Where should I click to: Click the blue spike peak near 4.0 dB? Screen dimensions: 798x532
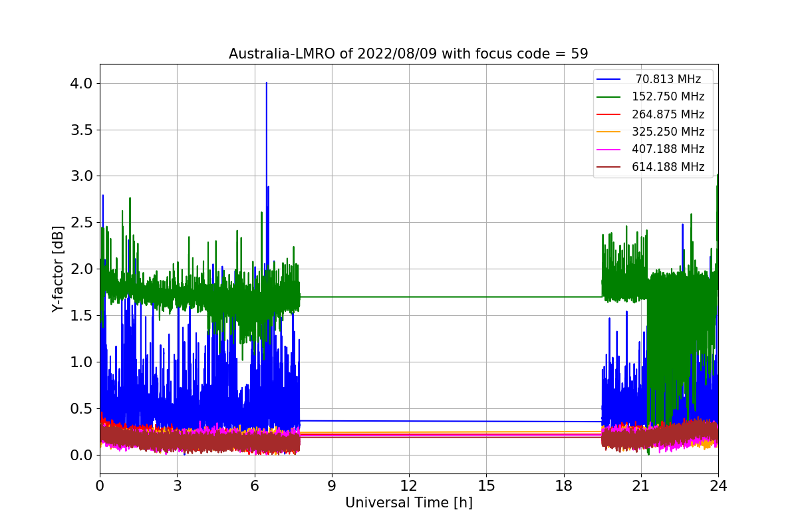(267, 84)
